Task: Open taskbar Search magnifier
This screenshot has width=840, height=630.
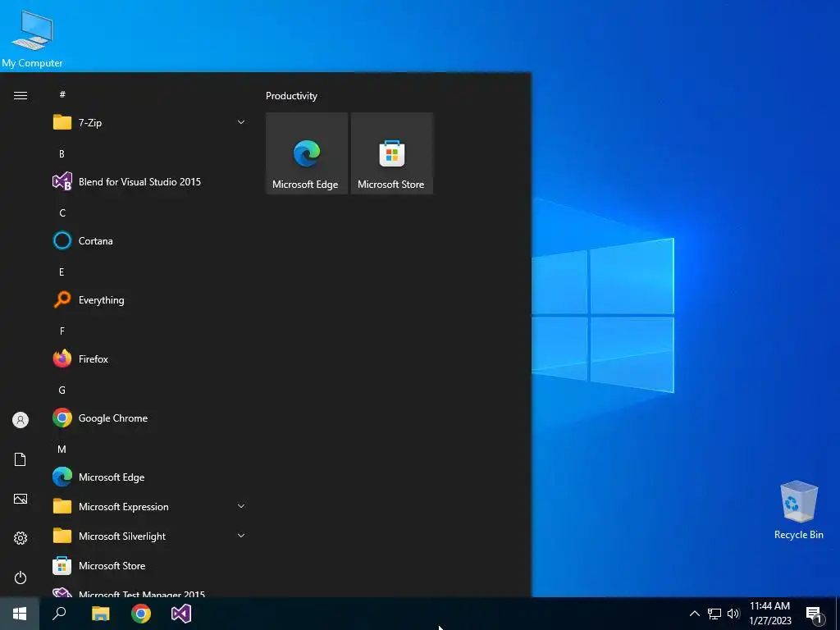Action: click(x=59, y=614)
